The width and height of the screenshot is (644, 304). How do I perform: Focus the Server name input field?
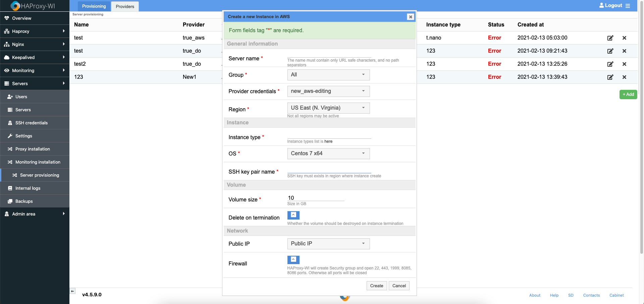tap(329, 55)
